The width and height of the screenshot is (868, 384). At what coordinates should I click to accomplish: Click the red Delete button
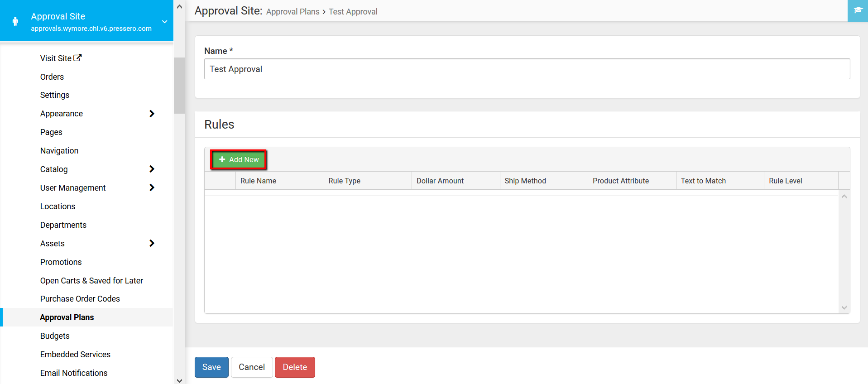coord(295,367)
